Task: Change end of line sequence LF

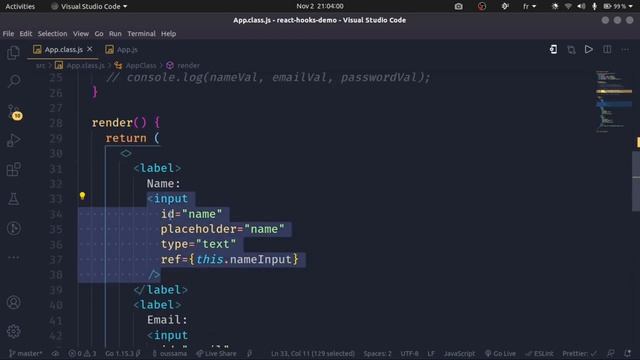Action: point(431,353)
